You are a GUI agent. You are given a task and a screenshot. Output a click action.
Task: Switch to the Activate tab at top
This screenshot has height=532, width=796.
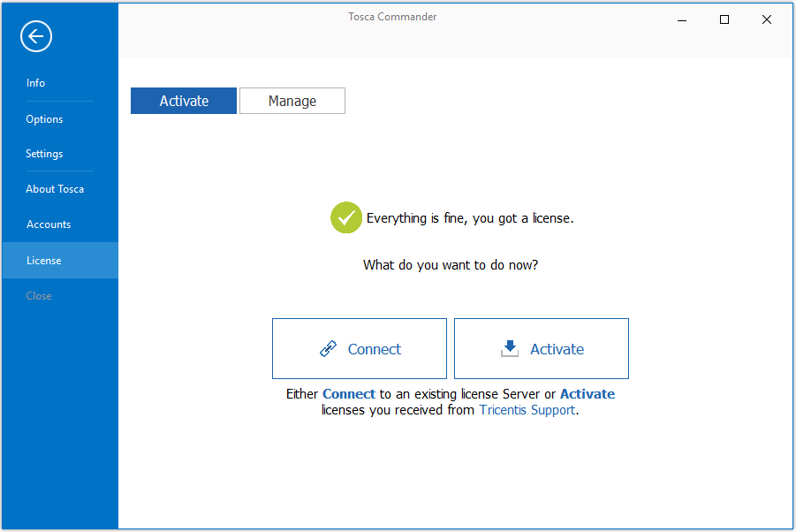coord(184,101)
